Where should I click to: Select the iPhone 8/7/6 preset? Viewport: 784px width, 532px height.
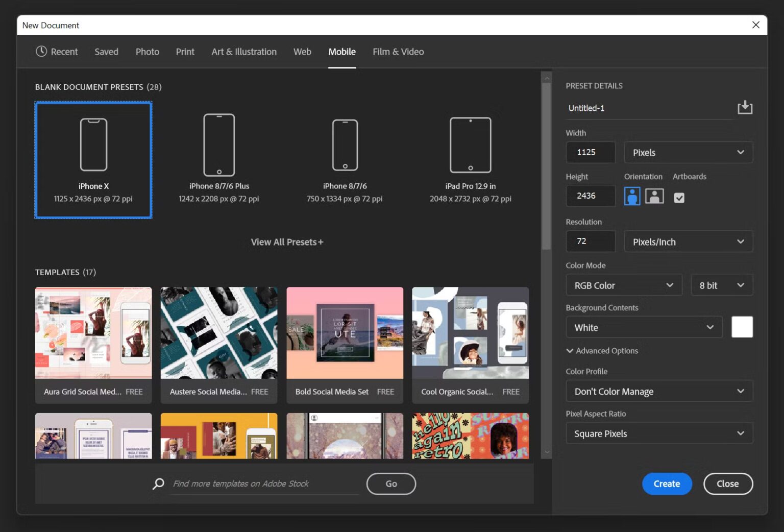coord(345,158)
